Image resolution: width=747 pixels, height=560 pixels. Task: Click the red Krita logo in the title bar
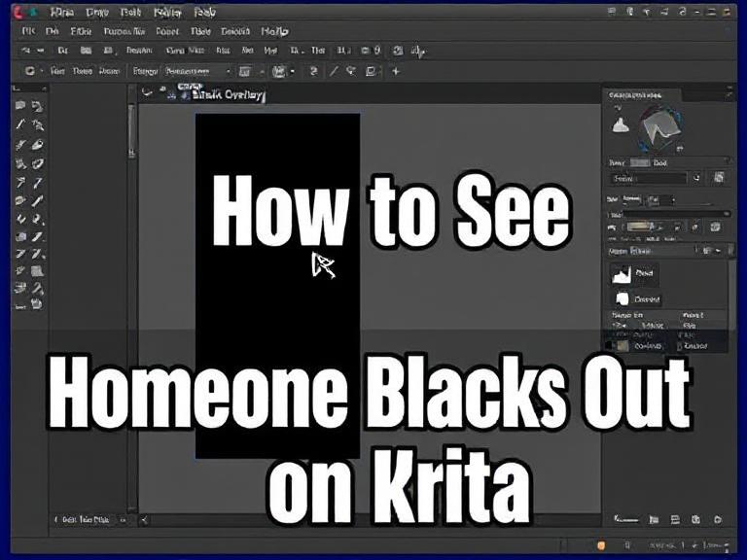coord(19,13)
